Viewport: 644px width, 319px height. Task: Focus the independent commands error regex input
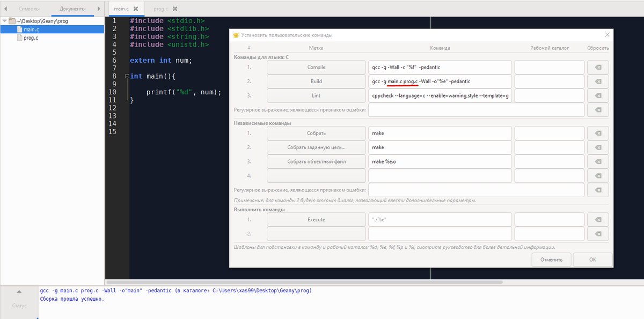coord(476,190)
